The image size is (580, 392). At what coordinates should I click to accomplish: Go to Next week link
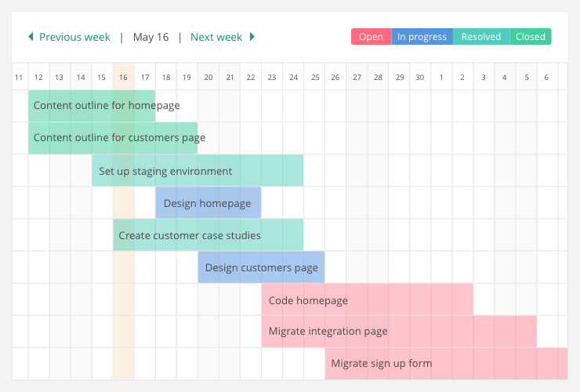216,37
